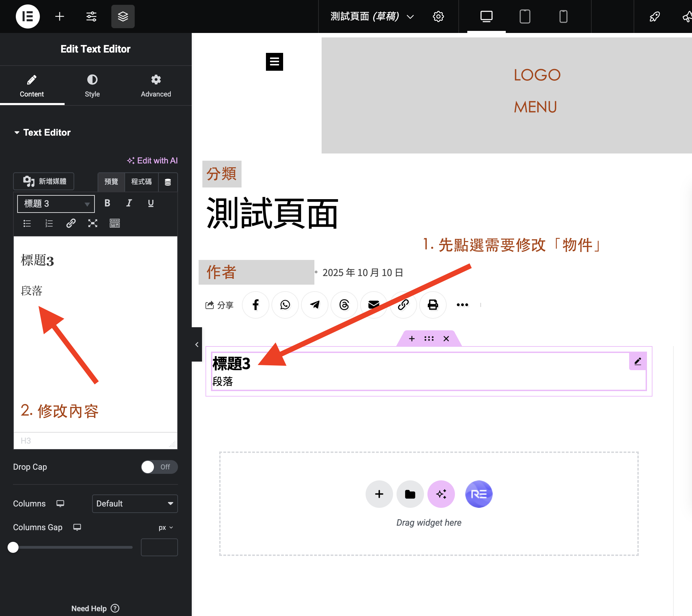
Task: Open the 標題 3 format dropdown
Action: click(x=56, y=204)
